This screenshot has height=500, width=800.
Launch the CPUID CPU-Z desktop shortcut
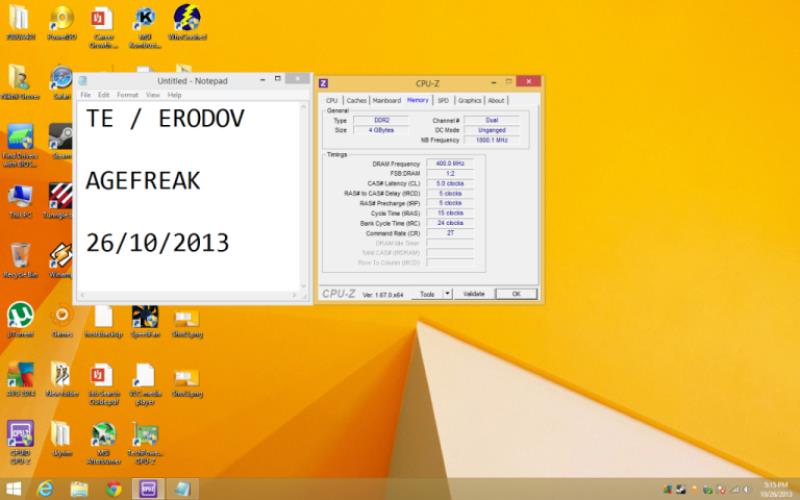(x=20, y=434)
